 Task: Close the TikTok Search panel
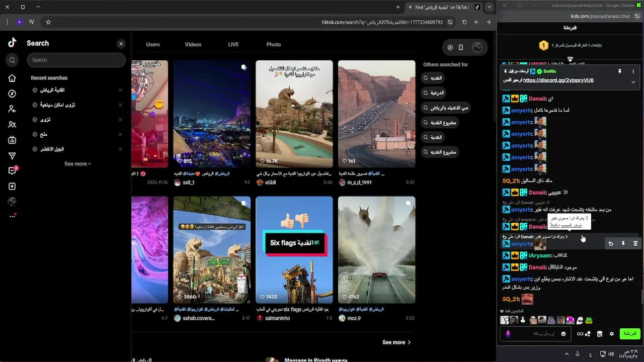(121, 44)
